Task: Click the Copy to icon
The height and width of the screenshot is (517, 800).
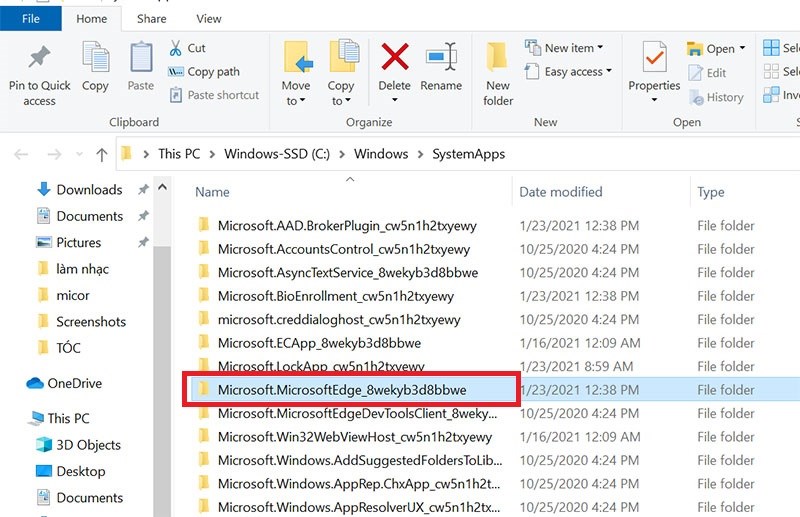Action: pos(343,56)
